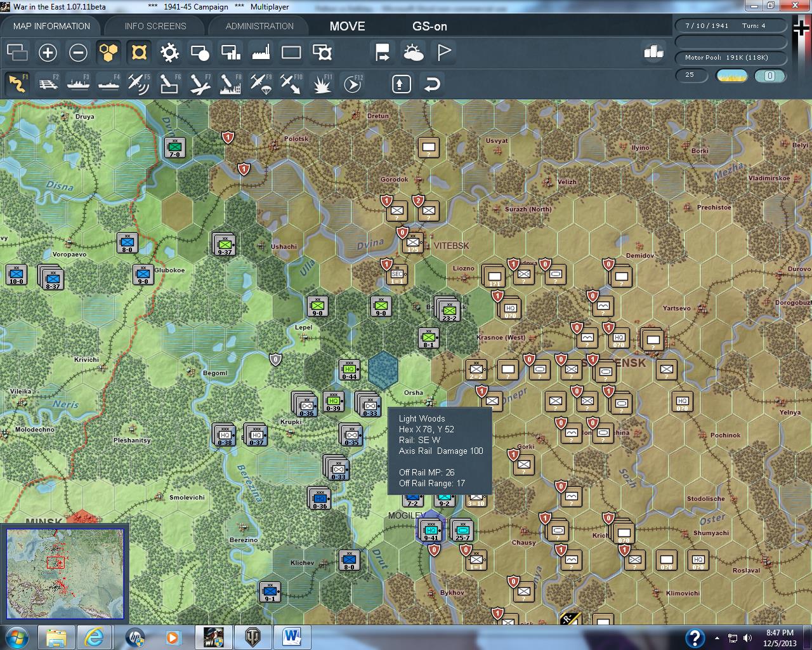812x650 pixels.
Task: Toggle the orange fort levels overlay
Action: tap(139, 52)
